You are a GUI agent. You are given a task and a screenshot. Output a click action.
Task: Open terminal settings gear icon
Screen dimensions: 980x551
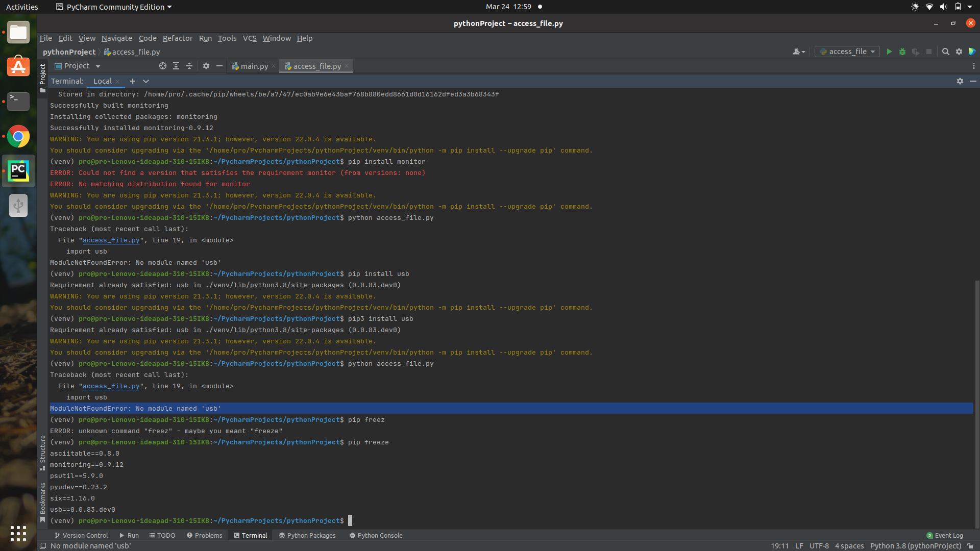pos(960,81)
